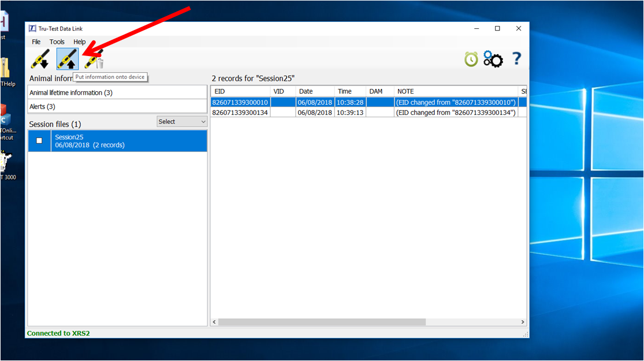Click the delete information from device icon
The image size is (644, 361).
[94, 59]
